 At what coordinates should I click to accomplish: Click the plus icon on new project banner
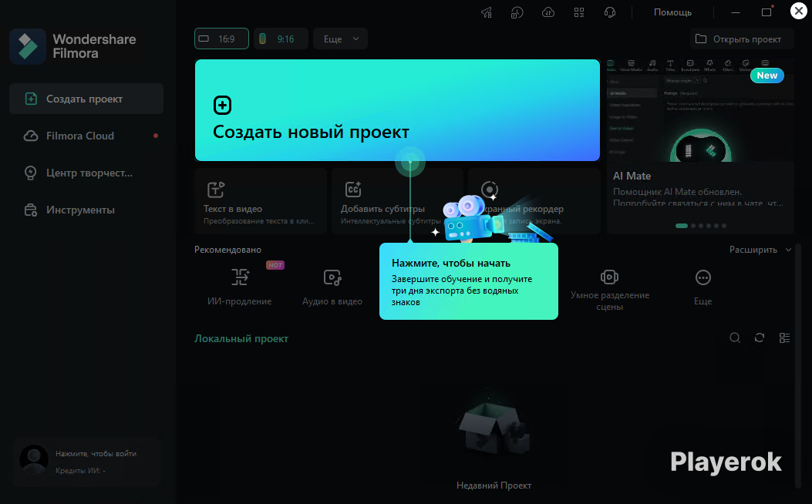click(x=223, y=106)
